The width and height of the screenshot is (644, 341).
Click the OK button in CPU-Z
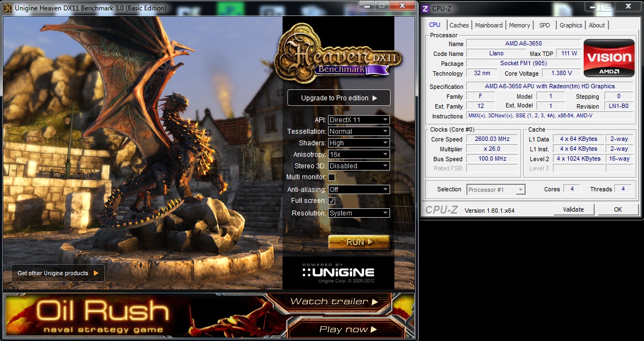pos(618,209)
